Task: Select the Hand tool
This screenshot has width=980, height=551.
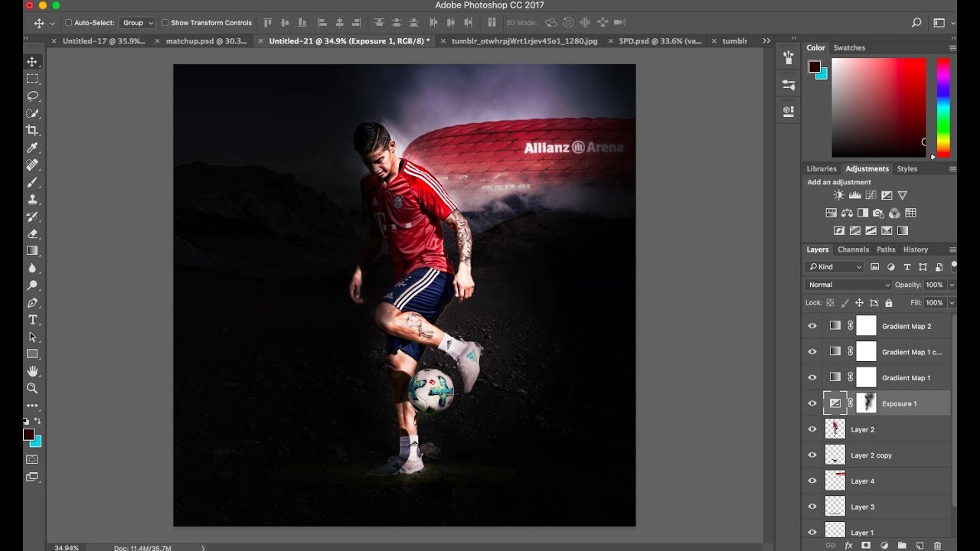Action: coord(32,371)
